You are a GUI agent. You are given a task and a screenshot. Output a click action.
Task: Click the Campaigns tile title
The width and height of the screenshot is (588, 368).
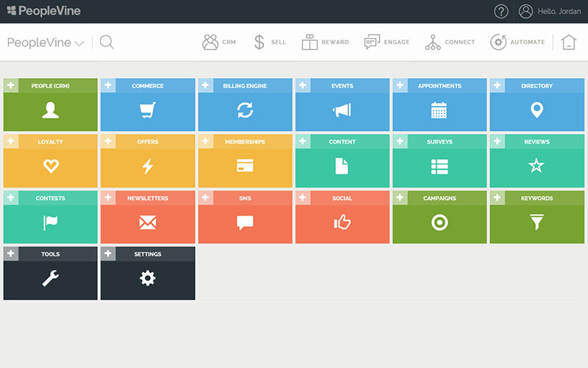pos(440,198)
